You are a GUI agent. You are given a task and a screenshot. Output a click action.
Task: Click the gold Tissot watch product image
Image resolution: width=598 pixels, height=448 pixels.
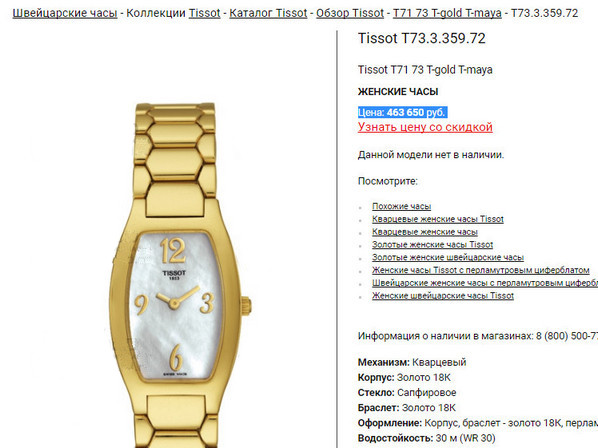[179, 275]
